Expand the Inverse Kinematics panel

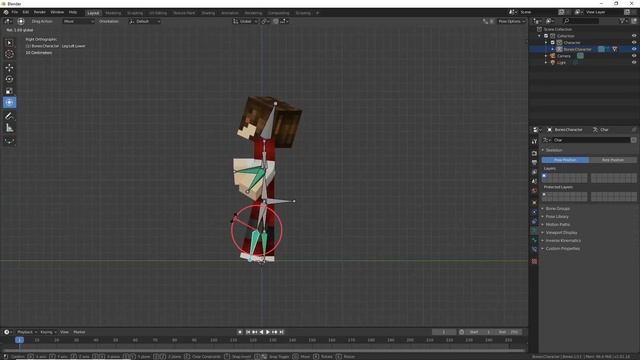point(563,240)
